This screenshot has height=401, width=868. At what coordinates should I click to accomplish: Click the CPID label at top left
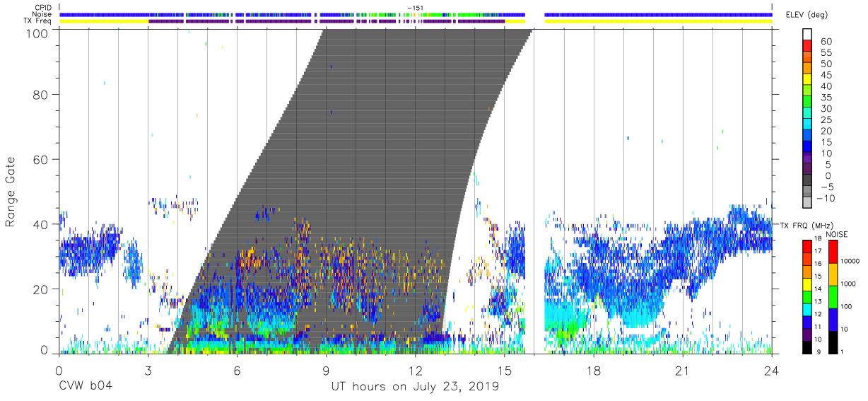point(43,8)
